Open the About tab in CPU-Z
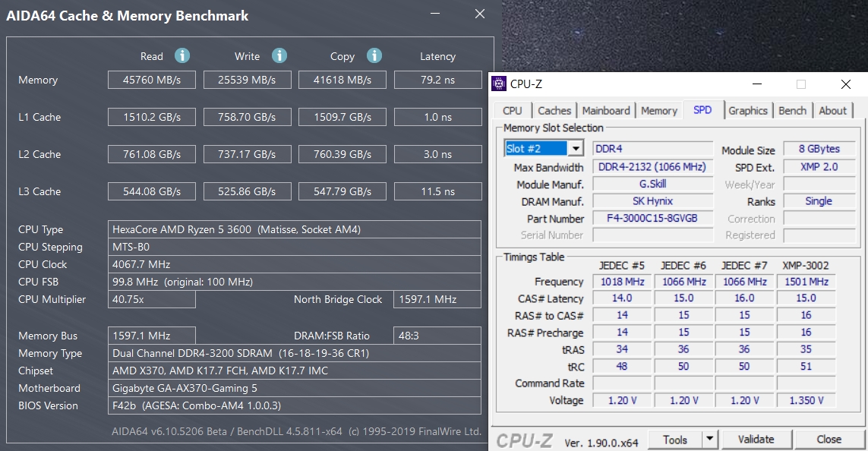868x451 pixels. pyautogui.click(x=832, y=111)
